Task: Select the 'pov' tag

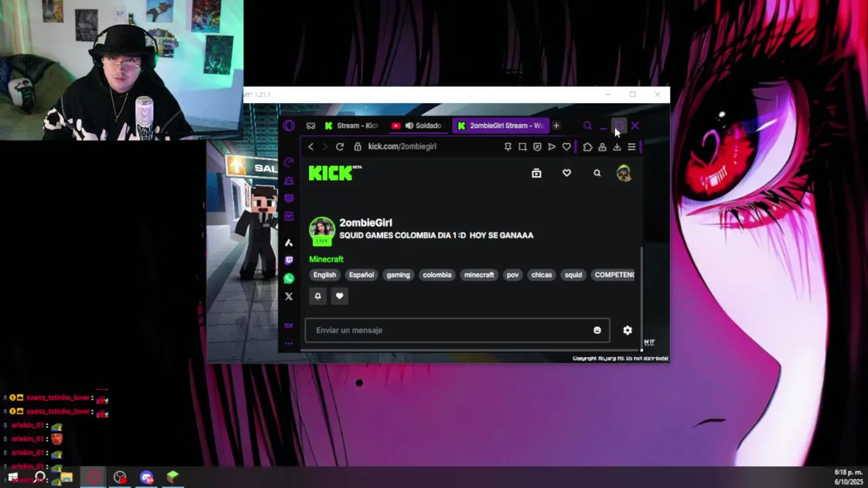Action: pyautogui.click(x=513, y=274)
